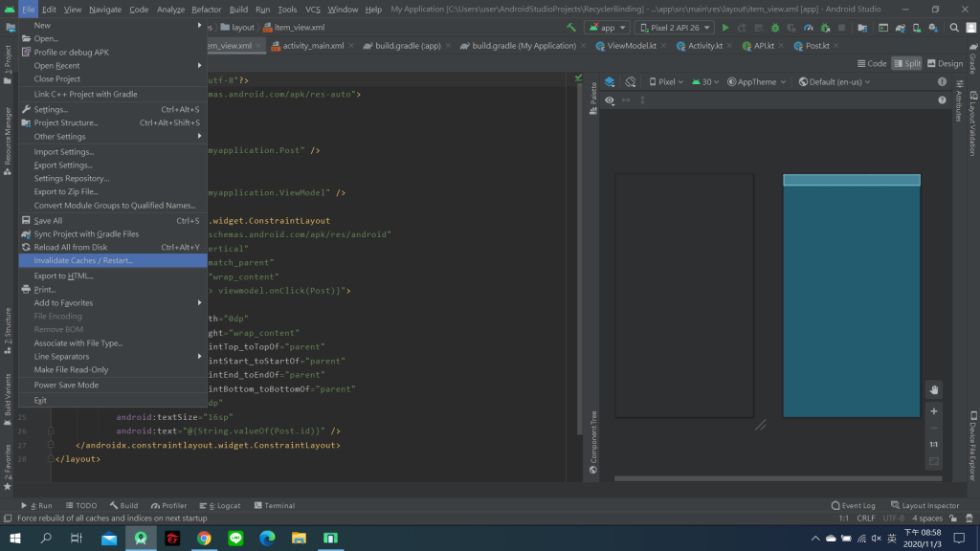Image resolution: width=980 pixels, height=551 pixels.
Task: Open the Refactor menu in menu bar
Action: coord(207,10)
